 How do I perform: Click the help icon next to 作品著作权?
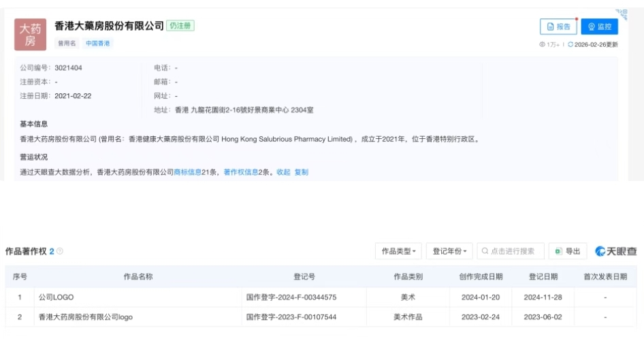click(60, 252)
